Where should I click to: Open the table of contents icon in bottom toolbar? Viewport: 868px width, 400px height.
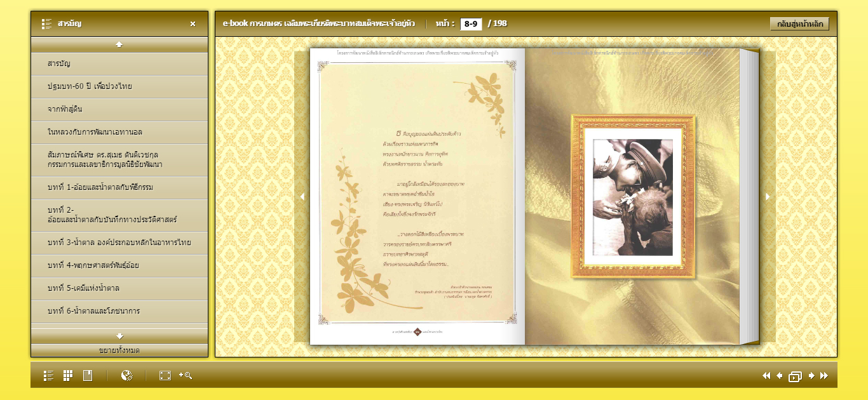point(48,375)
